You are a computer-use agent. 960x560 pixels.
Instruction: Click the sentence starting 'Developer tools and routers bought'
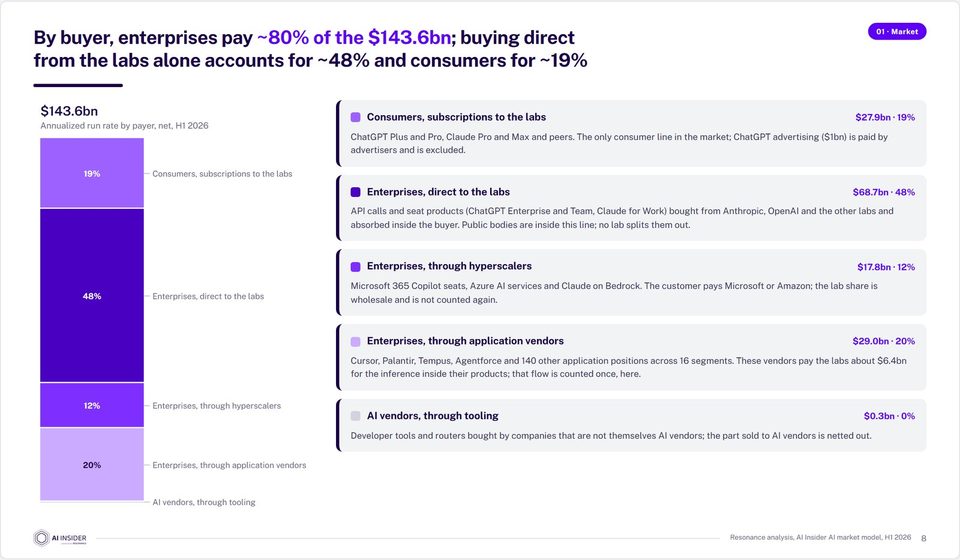[x=611, y=436]
